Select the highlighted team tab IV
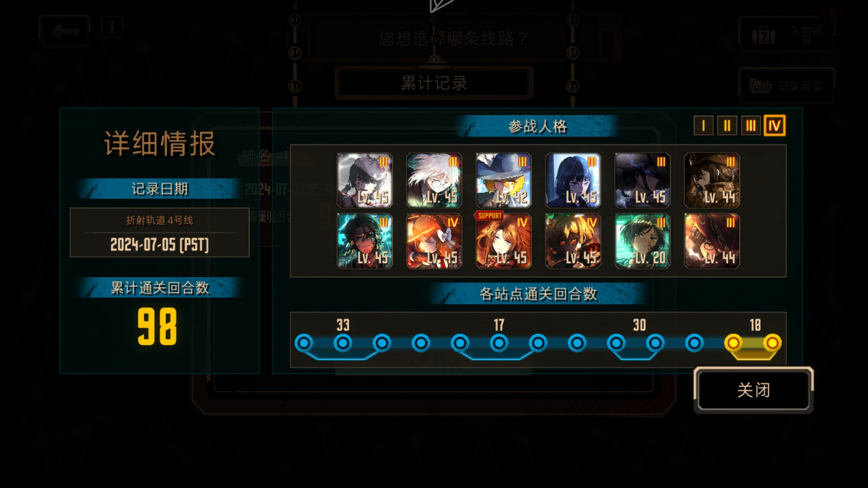This screenshot has width=868, height=488. [x=774, y=126]
